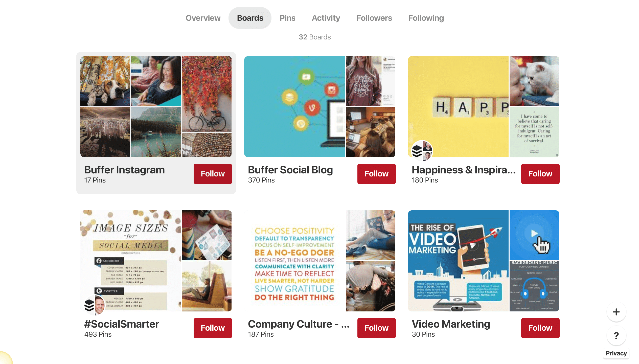Follow the Buffer Instagram board
The image size is (639, 364).
pos(213,174)
